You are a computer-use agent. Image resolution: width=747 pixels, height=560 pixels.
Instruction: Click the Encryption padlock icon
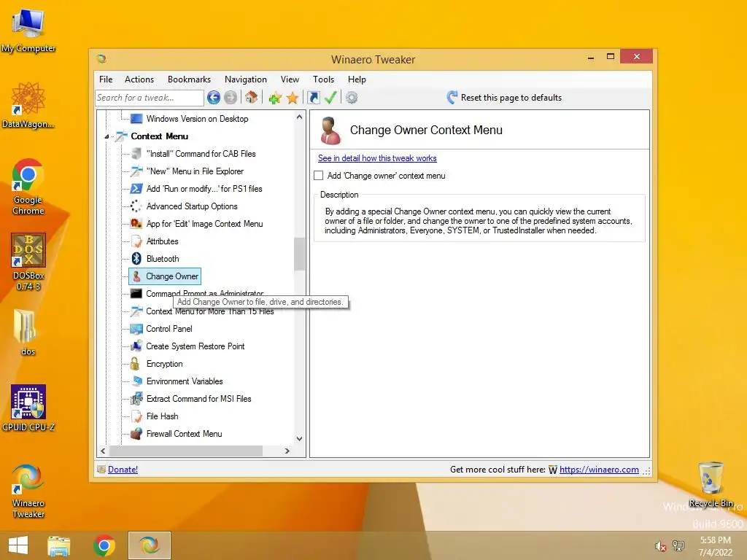tap(135, 364)
